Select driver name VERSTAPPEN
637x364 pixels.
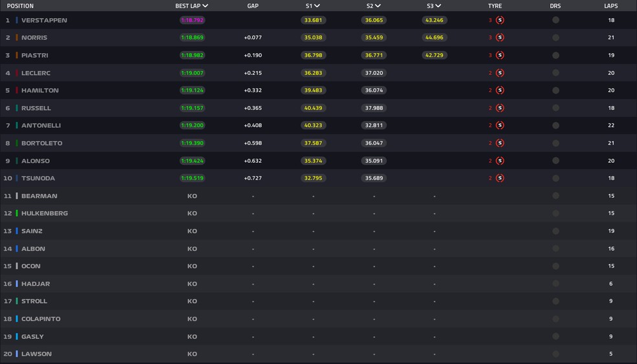44,20
